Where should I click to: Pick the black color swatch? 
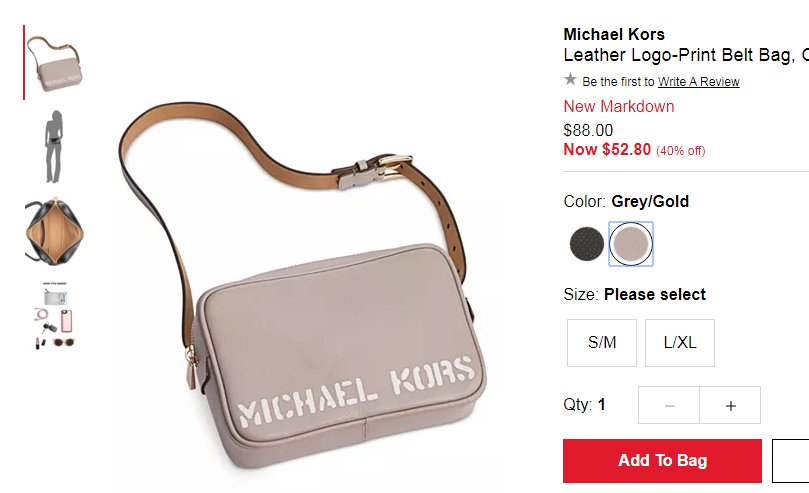click(587, 244)
